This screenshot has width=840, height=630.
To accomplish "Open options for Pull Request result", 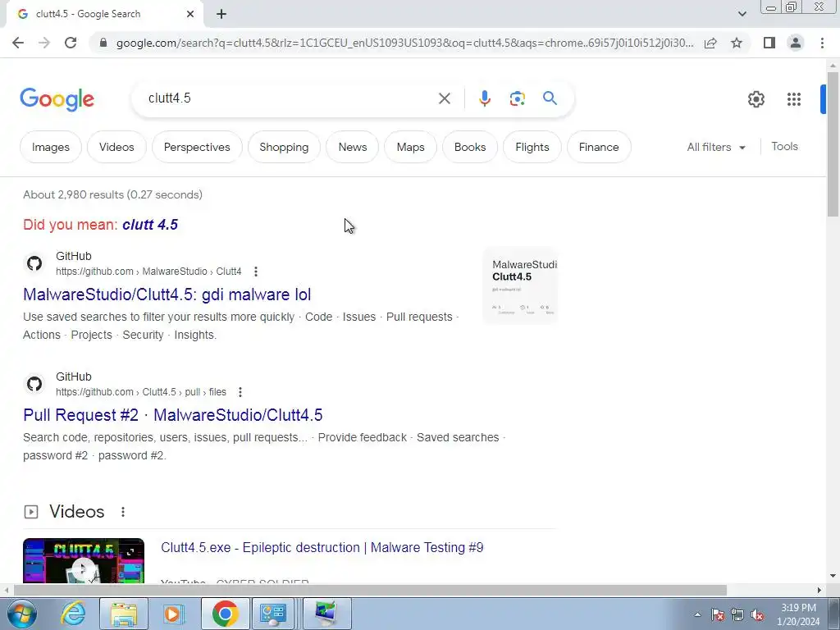I will [240, 392].
